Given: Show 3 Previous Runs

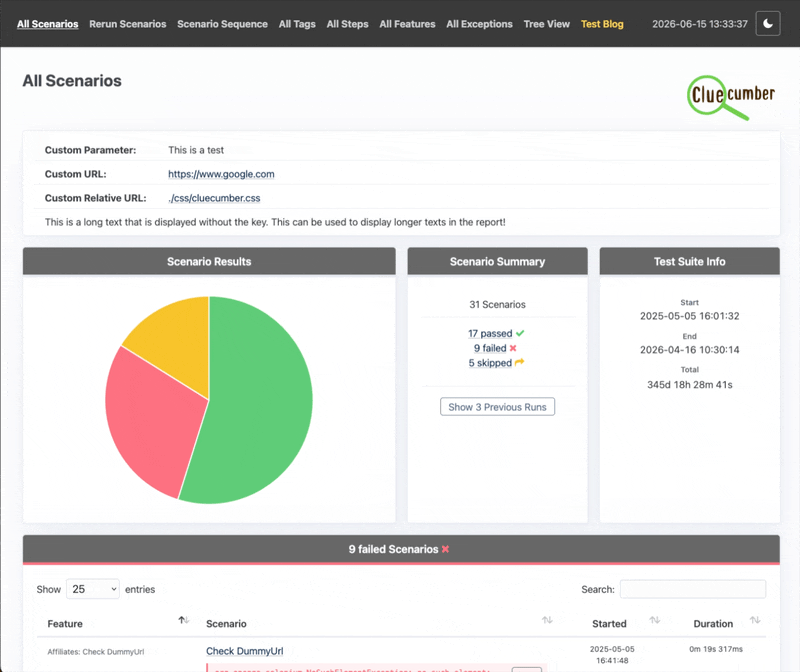Looking at the screenshot, I should (x=497, y=407).
